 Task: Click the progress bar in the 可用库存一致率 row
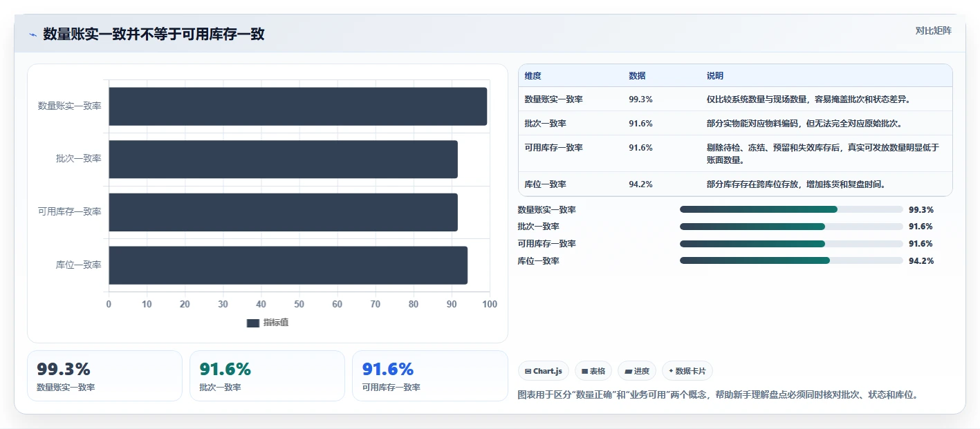791,243
